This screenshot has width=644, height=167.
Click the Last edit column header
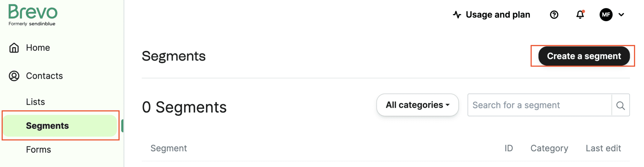point(603,148)
